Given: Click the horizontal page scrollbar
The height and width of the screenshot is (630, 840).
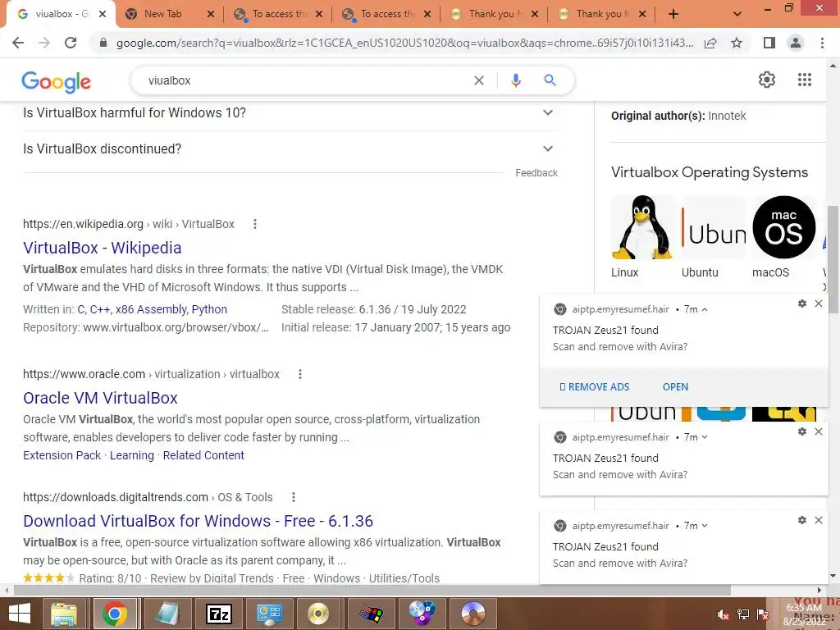Looking at the screenshot, I should click(372, 591).
